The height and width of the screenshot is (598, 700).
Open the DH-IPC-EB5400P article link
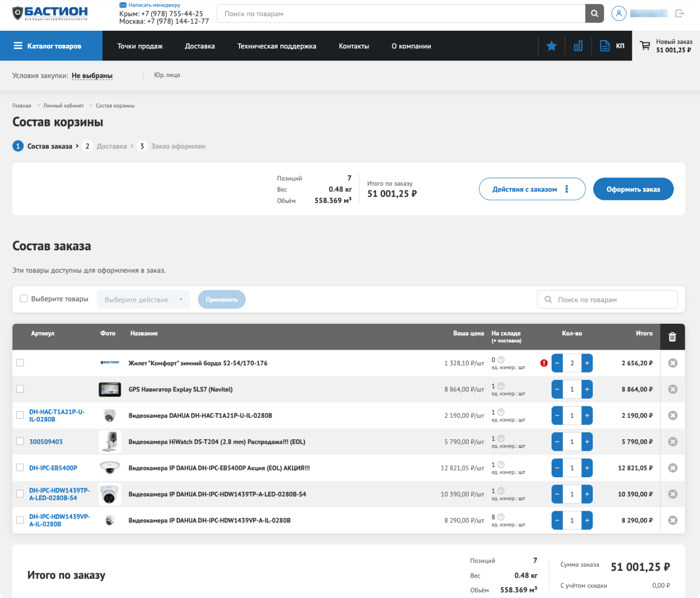tap(53, 468)
